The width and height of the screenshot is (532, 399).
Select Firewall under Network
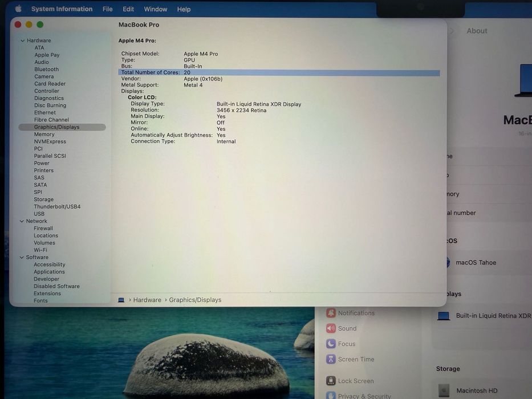pyautogui.click(x=43, y=229)
